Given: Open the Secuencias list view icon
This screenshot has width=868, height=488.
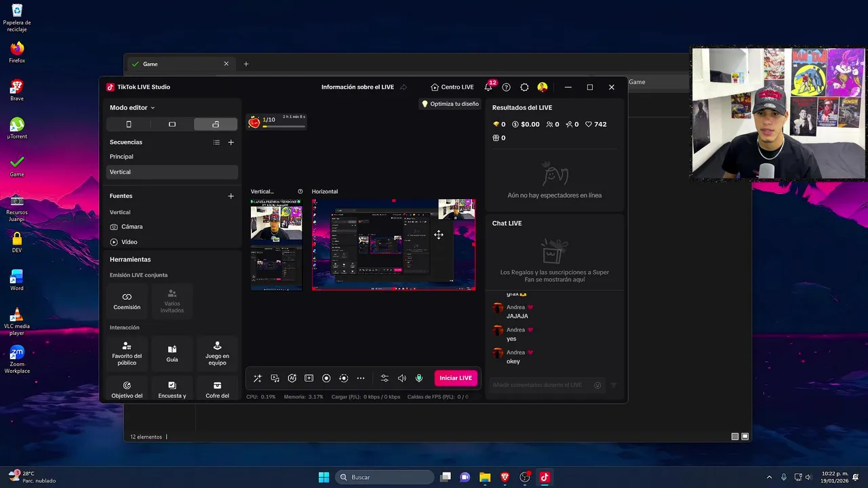Looking at the screenshot, I should coord(216,142).
